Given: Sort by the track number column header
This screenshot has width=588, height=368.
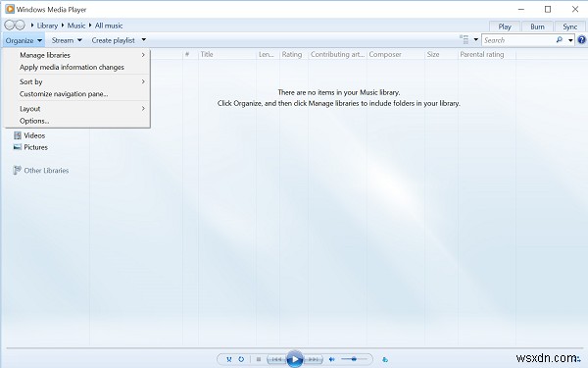Looking at the screenshot, I should click(190, 54).
